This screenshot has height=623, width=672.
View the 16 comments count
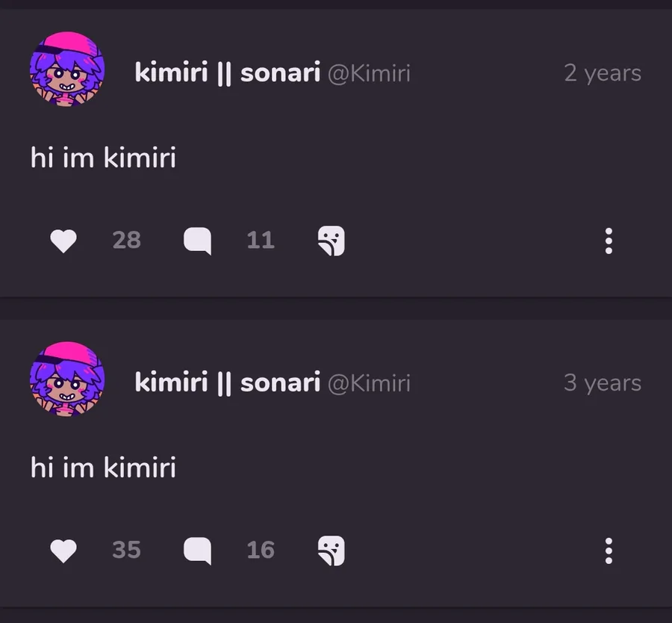click(x=261, y=550)
